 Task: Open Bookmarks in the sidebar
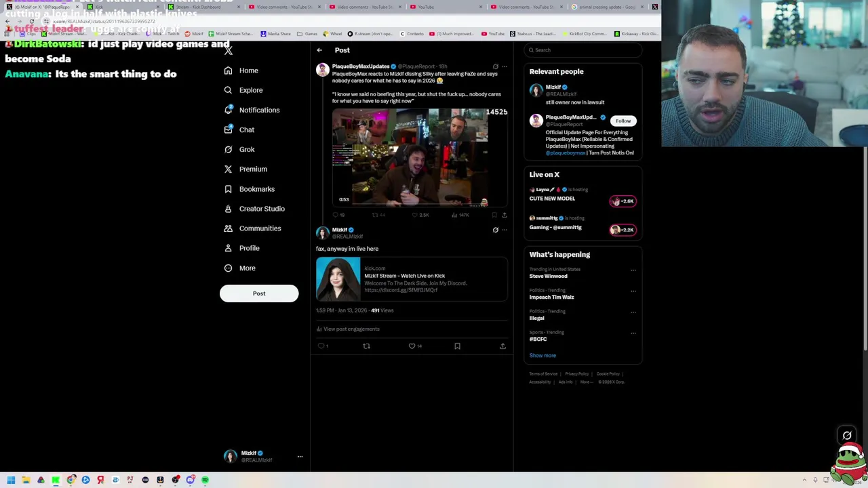[x=249, y=189]
